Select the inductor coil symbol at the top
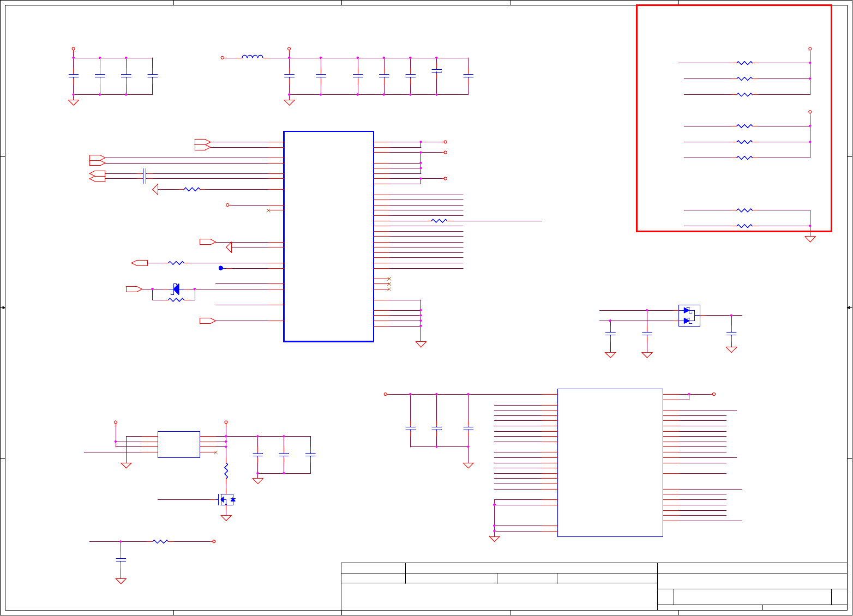The height and width of the screenshot is (616, 853). click(x=253, y=56)
